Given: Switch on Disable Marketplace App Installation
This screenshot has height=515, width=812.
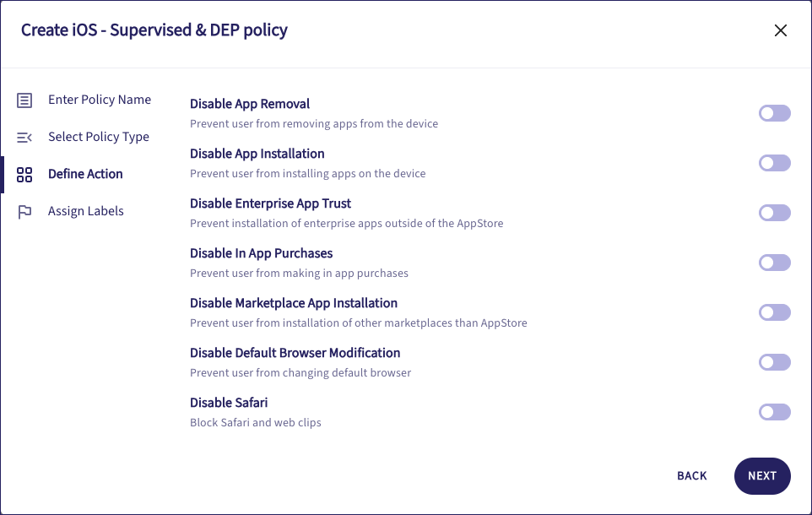Looking at the screenshot, I should click(x=774, y=312).
